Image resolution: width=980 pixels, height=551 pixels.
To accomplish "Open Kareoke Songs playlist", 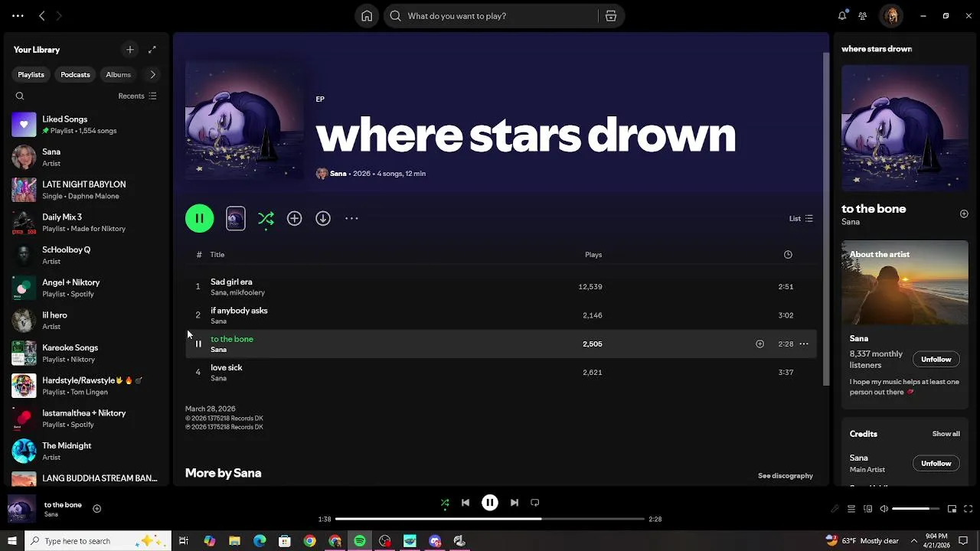I will point(86,353).
